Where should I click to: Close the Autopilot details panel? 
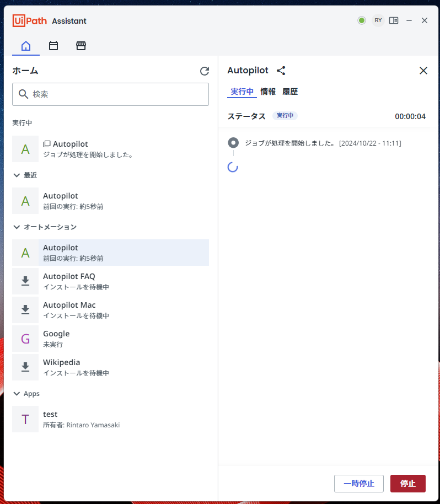point(423,71)
